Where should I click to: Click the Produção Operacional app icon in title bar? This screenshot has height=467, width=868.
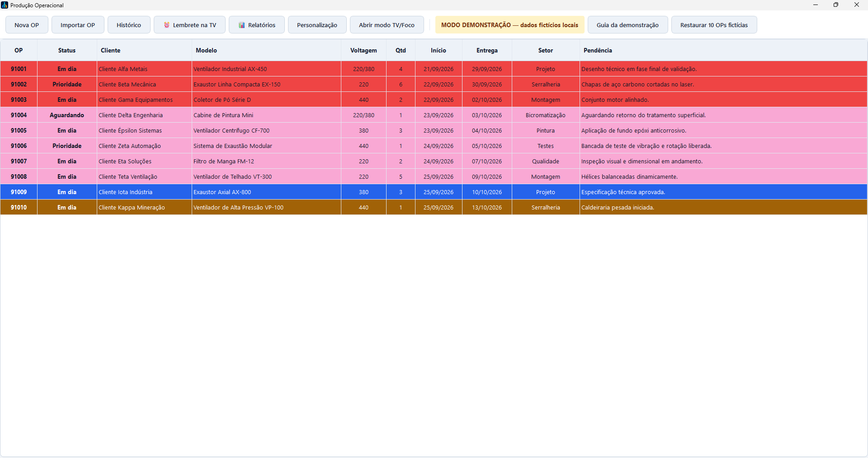click(x=5, y=5)
